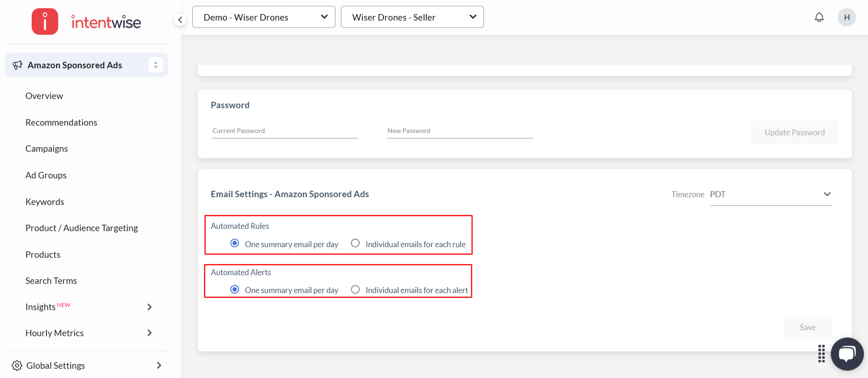Click the intentwise wordmark
868x378 pixels.
[x=106, y=22]
